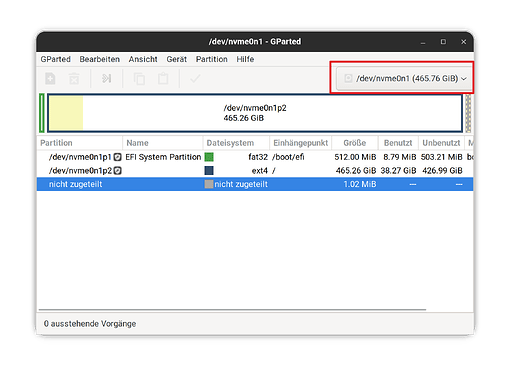Click the green fat32 color swatch
Viewport: 509px width, 375px height.
pos(209,157)
